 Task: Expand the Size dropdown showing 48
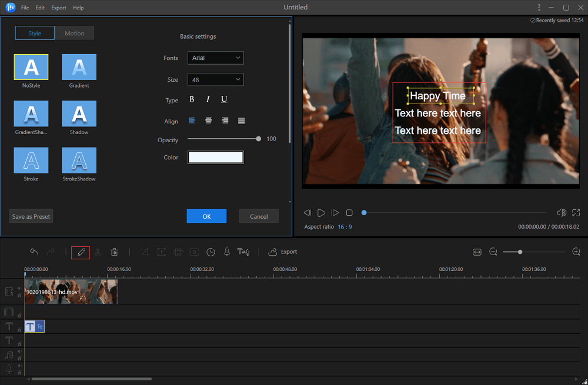click(x=215, y=79)
